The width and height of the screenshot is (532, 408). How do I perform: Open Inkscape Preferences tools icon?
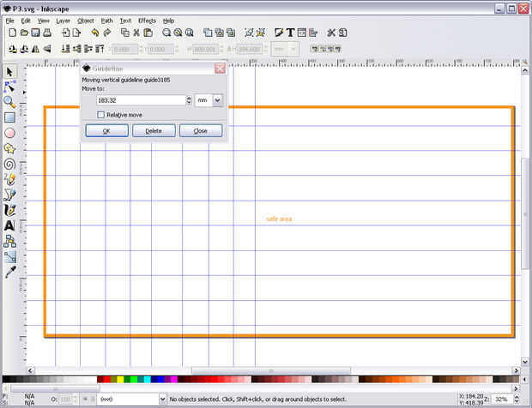tap(331, 33)
